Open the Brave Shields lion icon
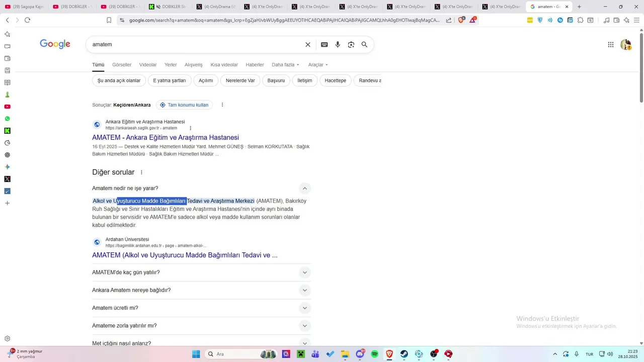This screenshot has width=644, height=362. coord(461,20)
